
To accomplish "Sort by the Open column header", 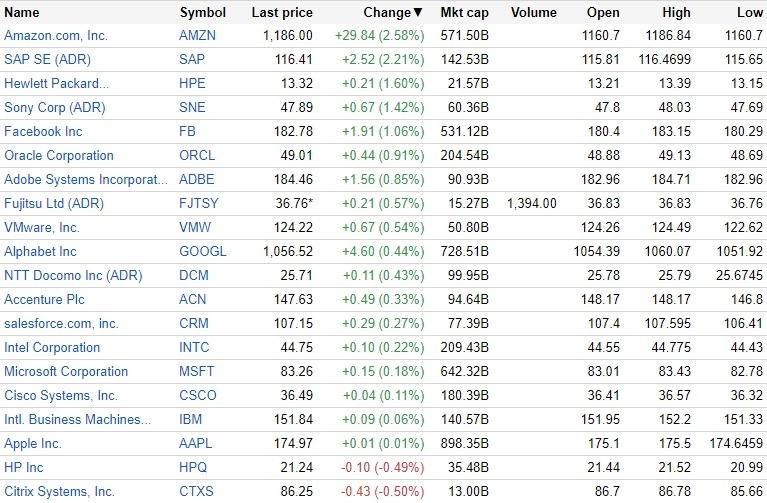I will click(604, 12).
